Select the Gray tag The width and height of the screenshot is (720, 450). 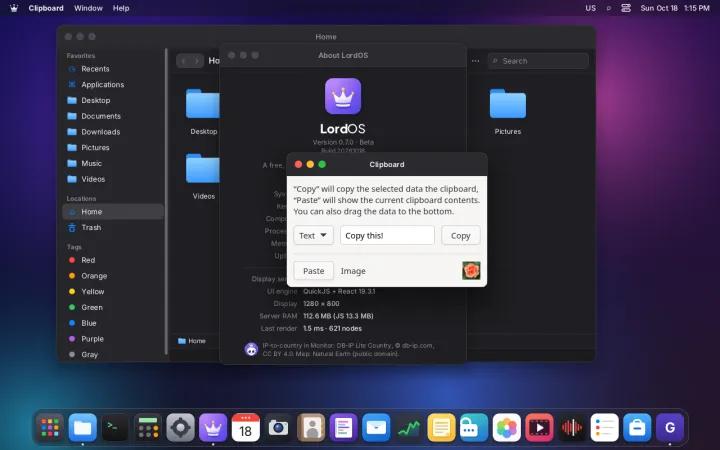click(x=113, y=354)
